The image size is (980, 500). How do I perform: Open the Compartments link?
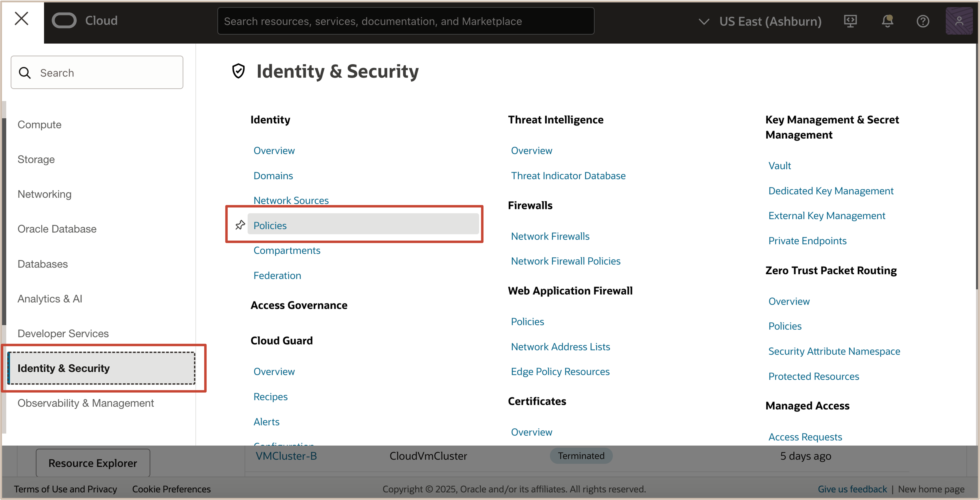(287, 250)
